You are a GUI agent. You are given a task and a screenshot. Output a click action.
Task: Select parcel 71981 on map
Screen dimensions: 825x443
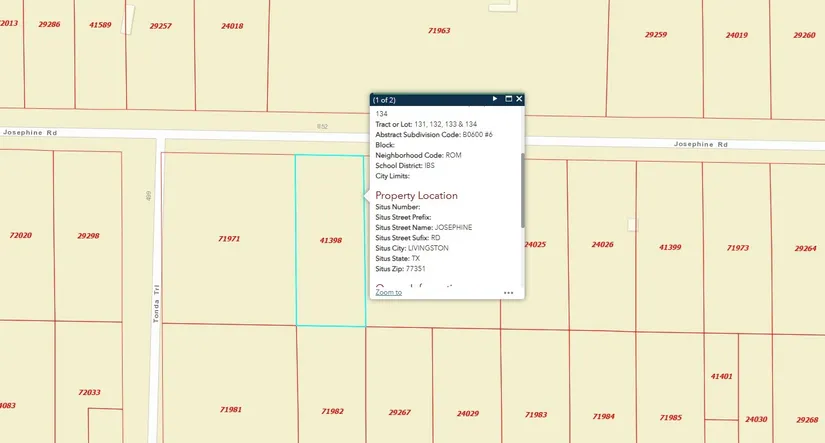tap(230, 409)
